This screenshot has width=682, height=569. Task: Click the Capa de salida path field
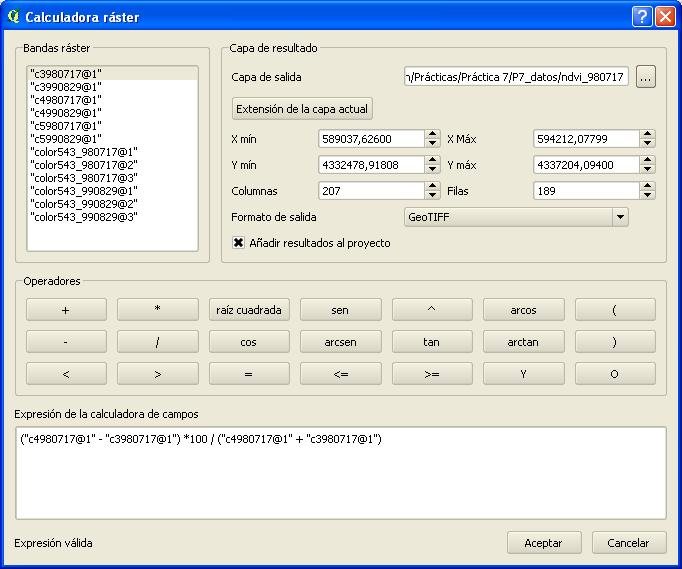click(516, 77)
